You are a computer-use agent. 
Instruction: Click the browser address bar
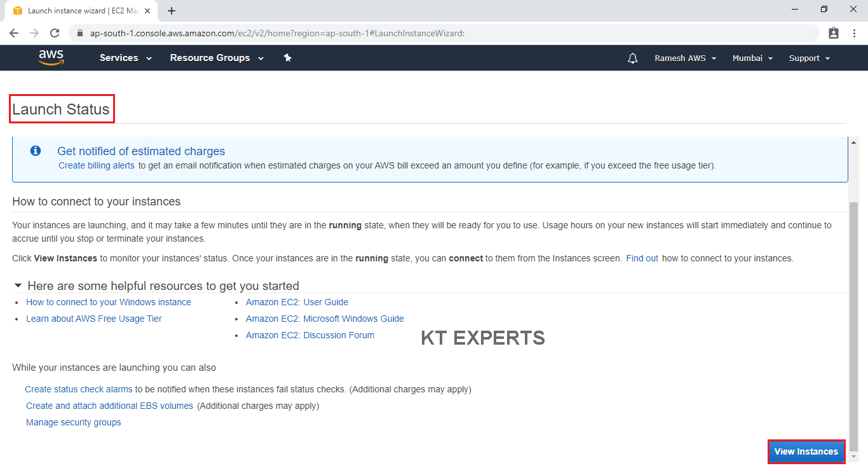pos(445,33)
